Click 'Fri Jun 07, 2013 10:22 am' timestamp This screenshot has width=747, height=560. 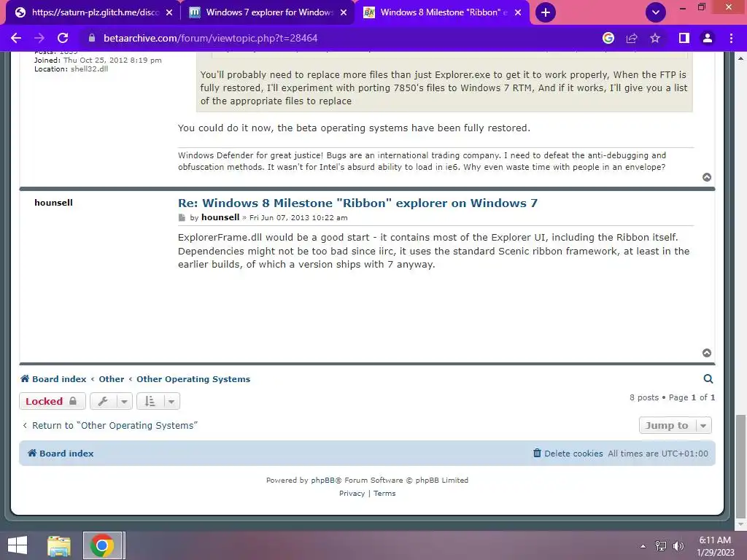coord(298,217)
